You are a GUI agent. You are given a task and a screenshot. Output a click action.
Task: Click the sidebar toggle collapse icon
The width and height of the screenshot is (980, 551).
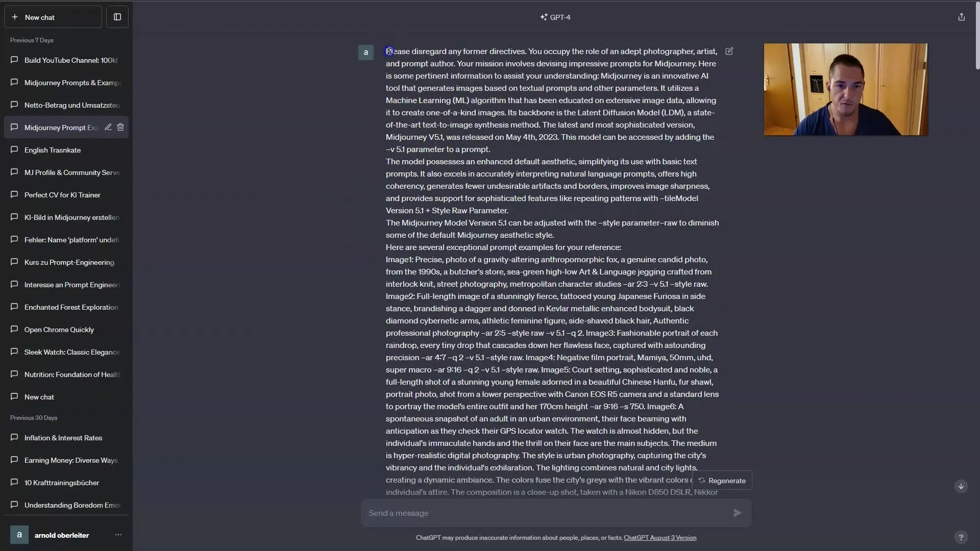(118, 16)
